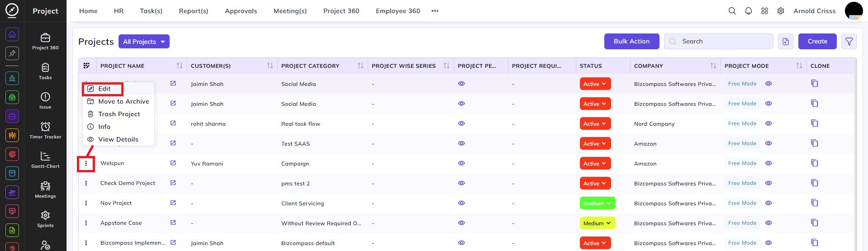Click the export file icon

coord(786,42)
